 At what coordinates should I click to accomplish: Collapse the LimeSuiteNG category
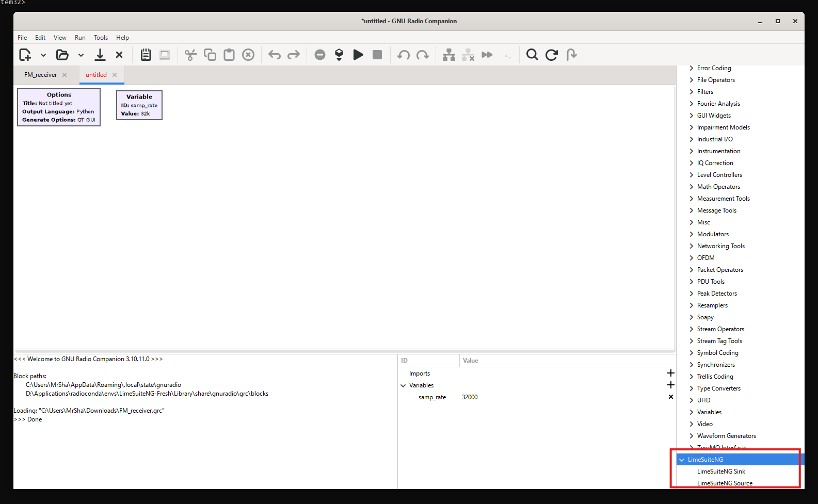682,460
